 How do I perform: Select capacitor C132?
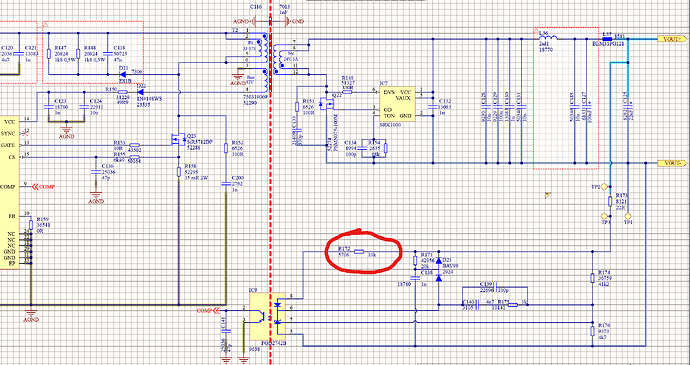433,107
